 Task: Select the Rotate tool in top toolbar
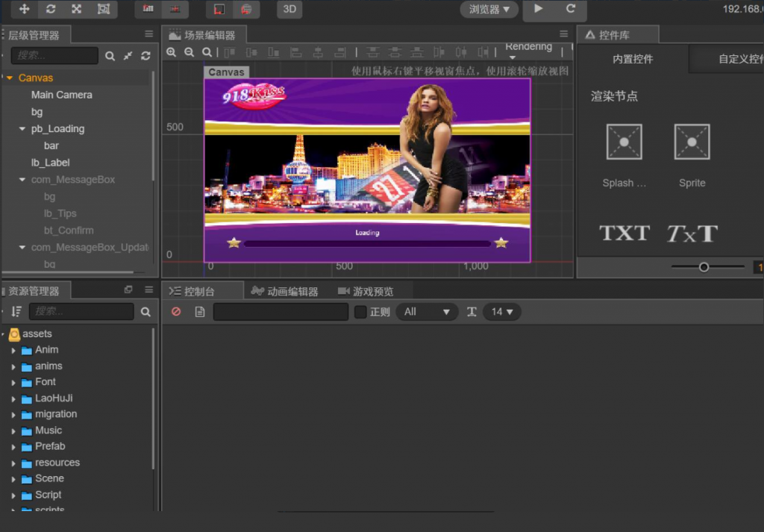51,9
